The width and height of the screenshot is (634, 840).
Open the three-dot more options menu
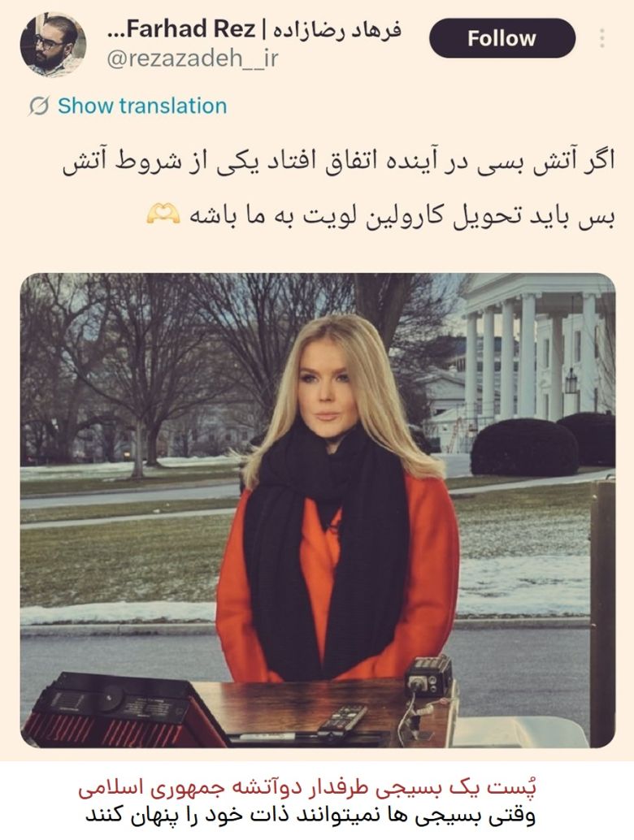pyautogui.click(x=602, y=38)
